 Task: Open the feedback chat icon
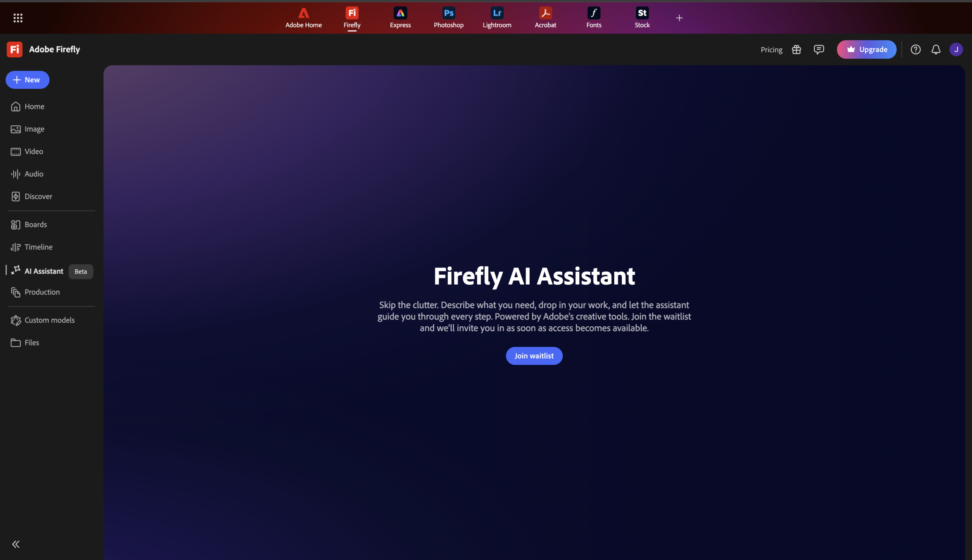coord(819,50)
